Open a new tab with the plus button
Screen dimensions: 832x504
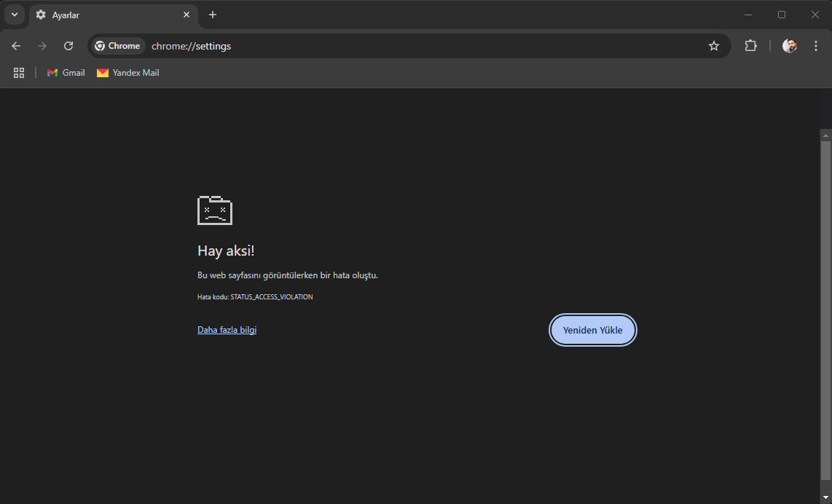click(212, 15)
